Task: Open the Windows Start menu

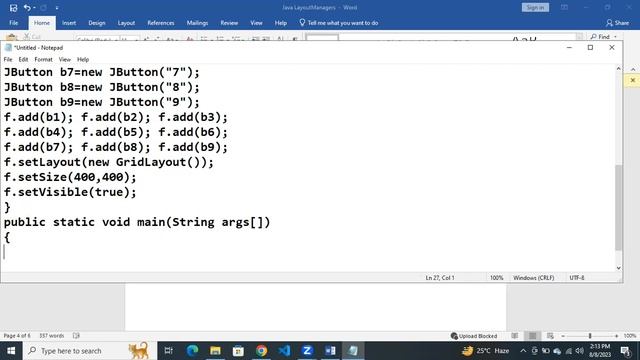Action: click(x=11, y=351)
